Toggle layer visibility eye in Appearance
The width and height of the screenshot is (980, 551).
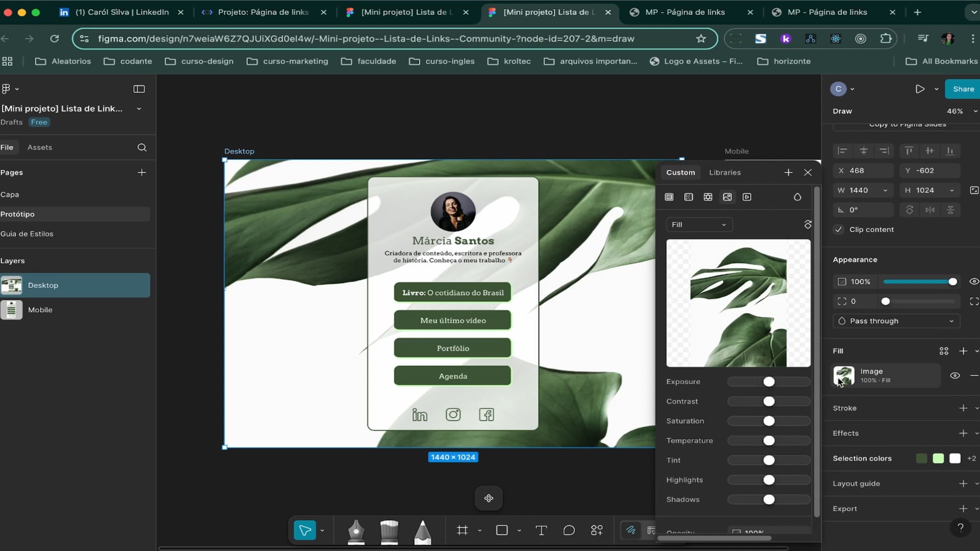[974, 282]
